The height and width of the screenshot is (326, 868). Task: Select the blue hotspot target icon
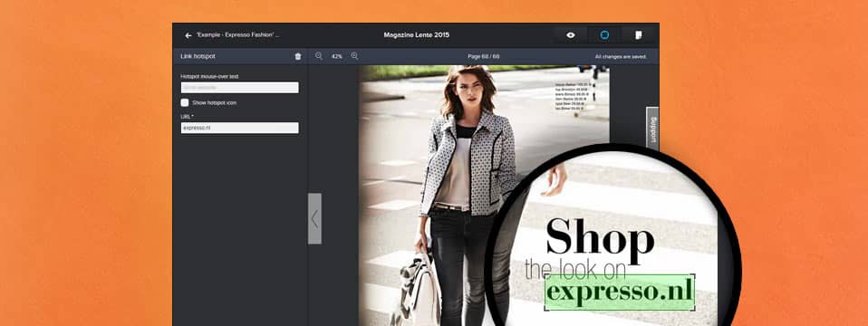604,35
